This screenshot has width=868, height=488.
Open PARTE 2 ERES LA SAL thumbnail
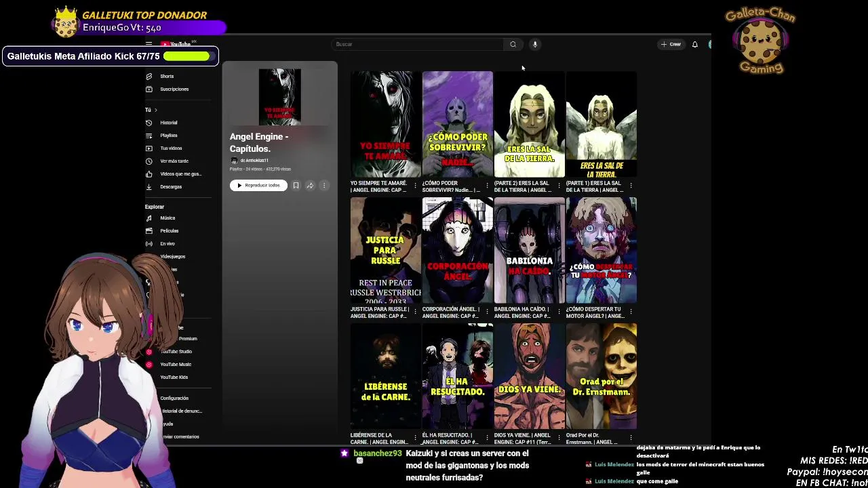pyautogui.click(x=530, y=124)
